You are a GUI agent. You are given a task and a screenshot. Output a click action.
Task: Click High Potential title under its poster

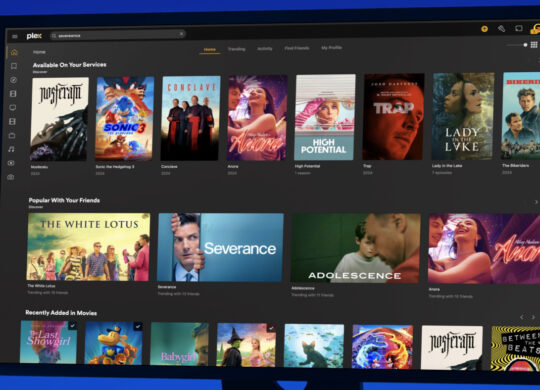(307, 166)
